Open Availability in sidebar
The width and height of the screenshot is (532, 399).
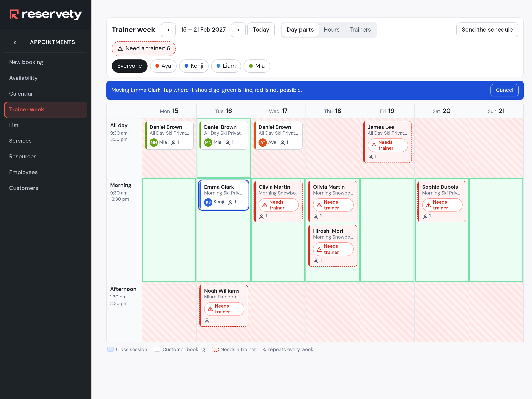[x=46, y=78]
